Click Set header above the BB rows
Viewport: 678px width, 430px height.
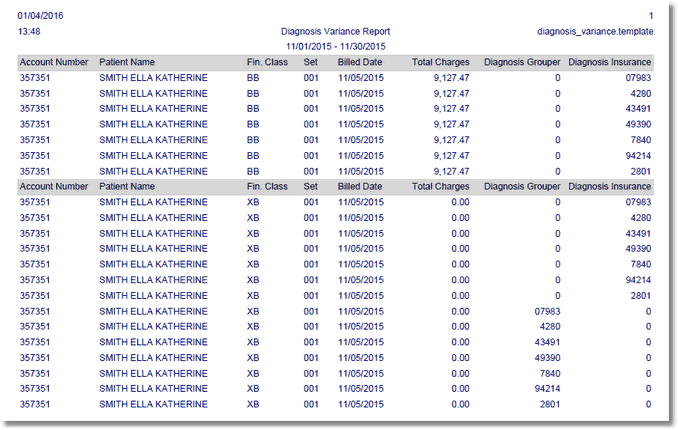310,62
